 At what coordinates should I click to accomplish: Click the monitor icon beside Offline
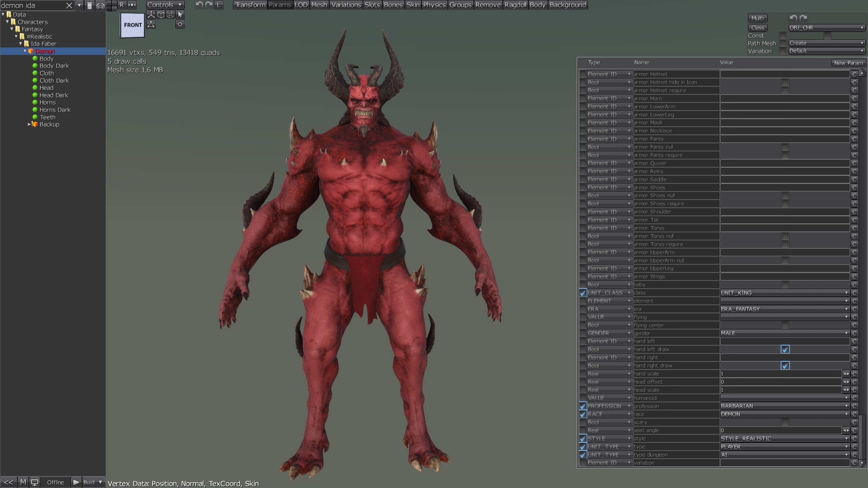[x=34, y=482]
